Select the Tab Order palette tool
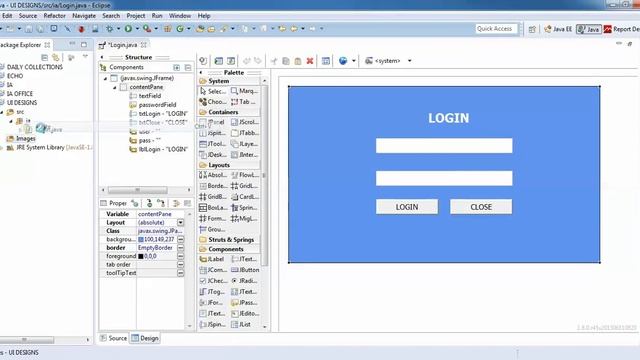This screenshot has height=360, width=640. tap(244, 102)
